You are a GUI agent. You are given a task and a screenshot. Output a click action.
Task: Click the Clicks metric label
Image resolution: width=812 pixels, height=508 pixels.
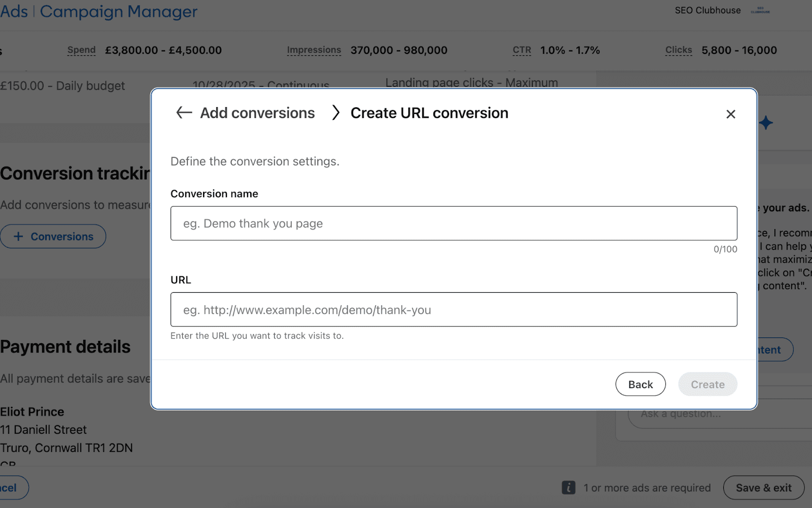(679, 50)
